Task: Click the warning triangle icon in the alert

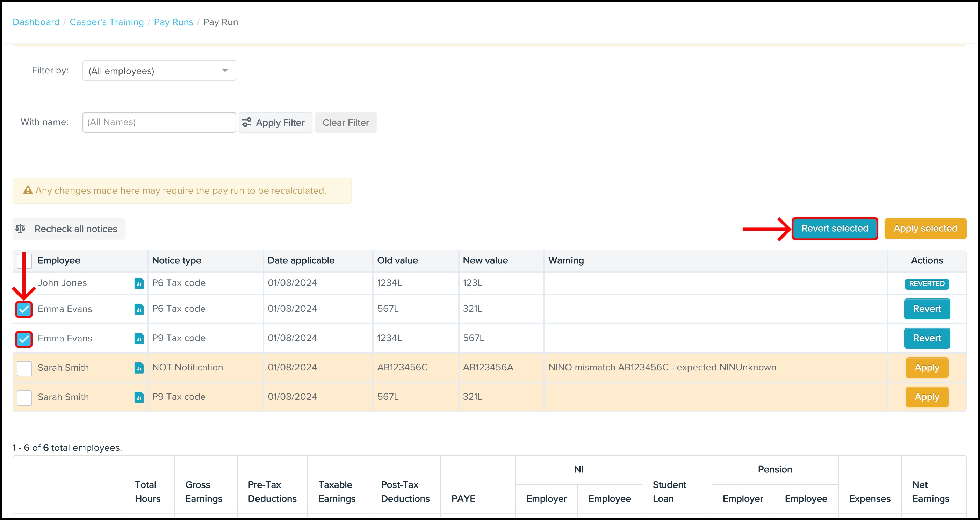Action: coord(28,190)
